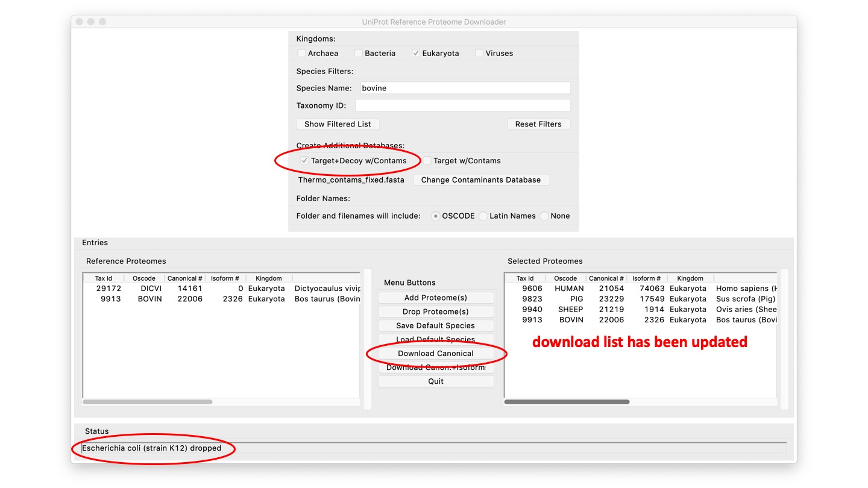This screenshot has width=868, height=488.
Task: Click Load Default Species button
Action: 436,339
